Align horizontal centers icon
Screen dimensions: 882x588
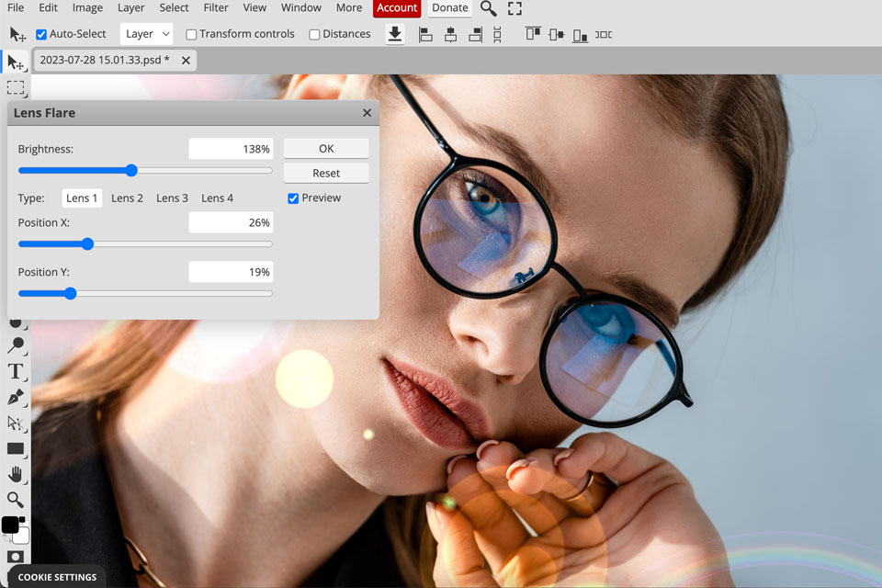pyautogui.click(x=450, y=34)
